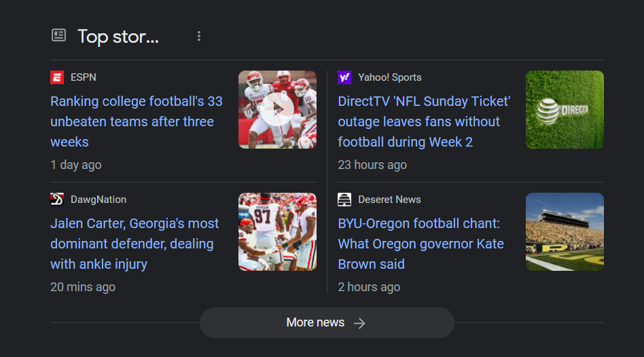The width and height of the screenshot is (644, 357).
Task: Click the Top stories newspaper icon
Action: pyautogui.click(x=59, y=35)
